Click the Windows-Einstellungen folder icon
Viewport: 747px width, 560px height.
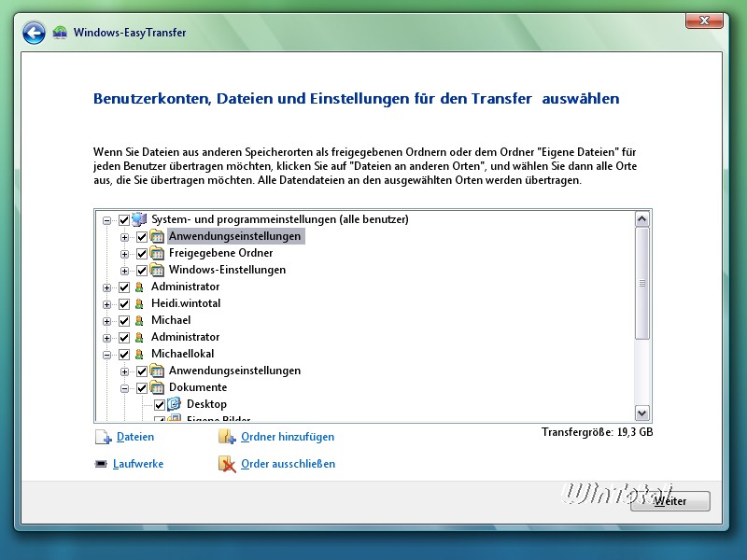click(x=157, y=270)
